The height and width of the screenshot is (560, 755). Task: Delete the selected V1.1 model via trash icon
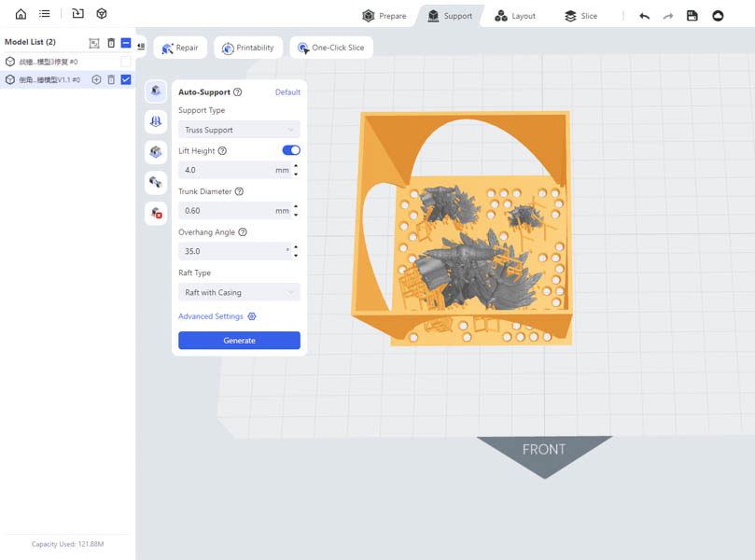coord(111,80)
